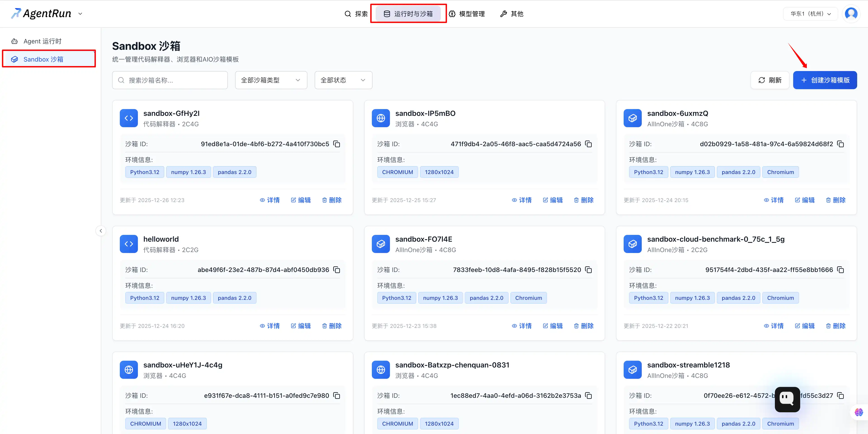Viewport: 868px width, 434px height.
Task: View details of sandbox-cloud-benchmark sandbox
Action: click(x=774, y=326)
